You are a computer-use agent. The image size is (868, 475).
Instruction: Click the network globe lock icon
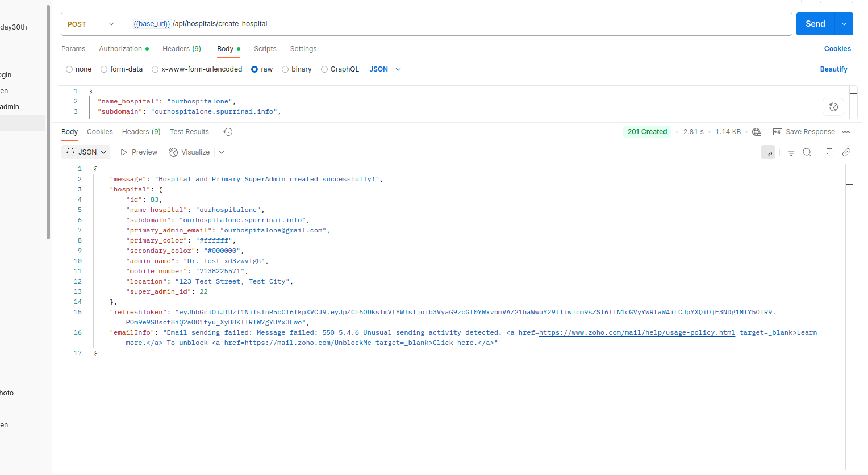coord(756,132)
